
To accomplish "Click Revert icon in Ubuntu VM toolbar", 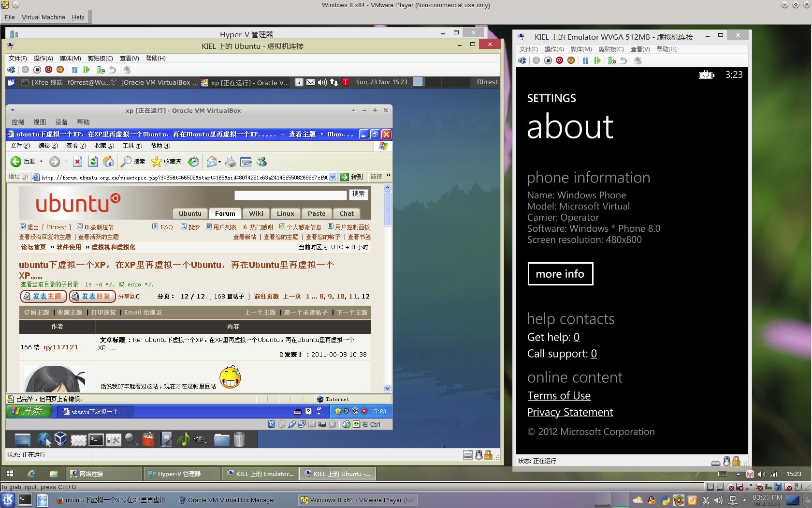I will click(113, 70).
